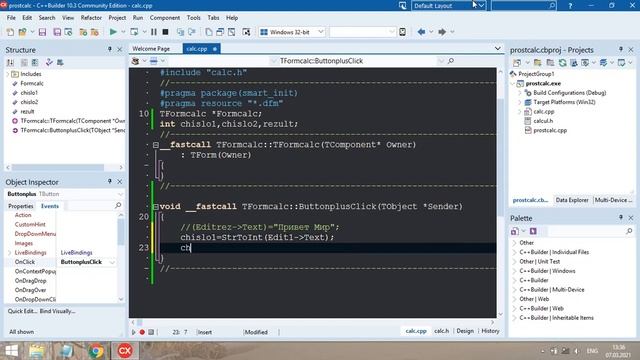Click the blue back navigation arrow
The width and height of the screenshot is (640, 360).
coord(421,32)
